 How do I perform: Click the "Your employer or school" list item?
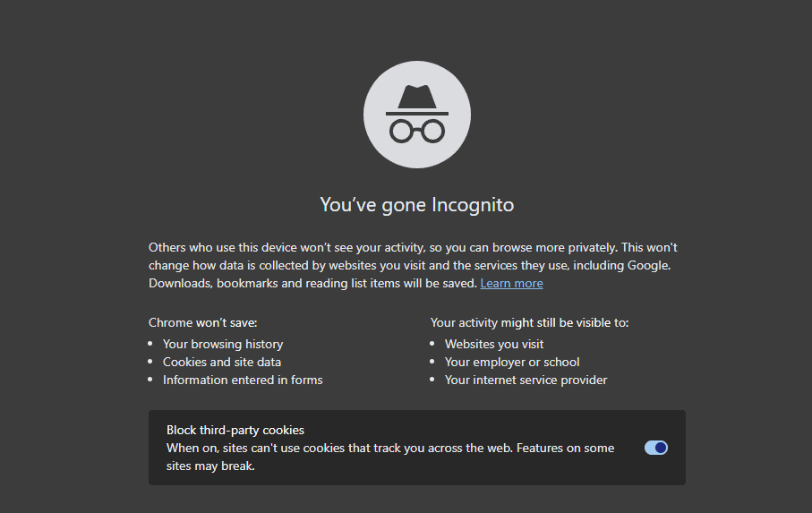coord(512,362)
